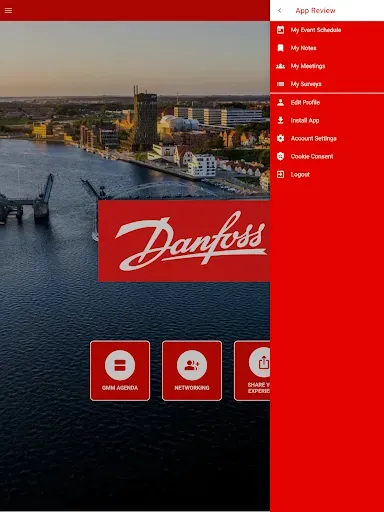Open My Meetings
The image size is (384, 512).
pyautogui.click(x=308, y=66)
